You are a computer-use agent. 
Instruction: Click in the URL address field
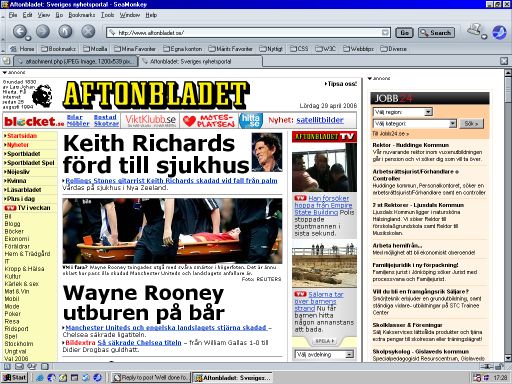point(247,32)
